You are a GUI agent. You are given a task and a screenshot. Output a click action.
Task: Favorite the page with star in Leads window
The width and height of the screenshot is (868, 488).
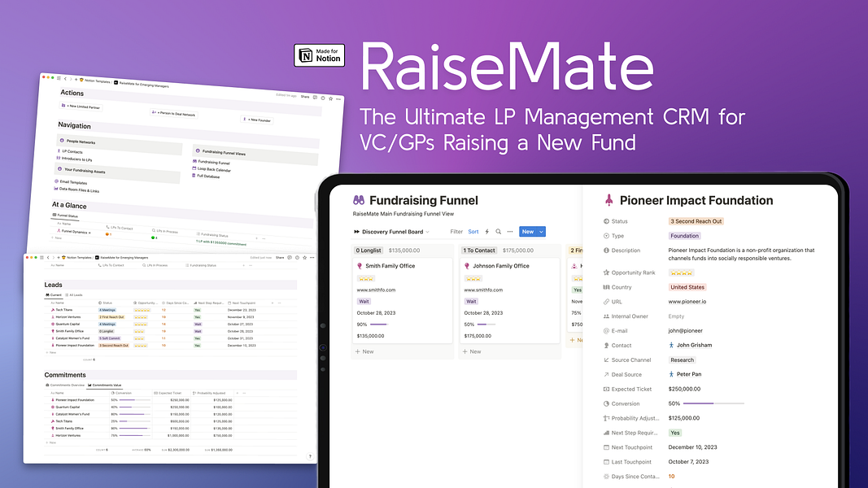coord(304,258)
